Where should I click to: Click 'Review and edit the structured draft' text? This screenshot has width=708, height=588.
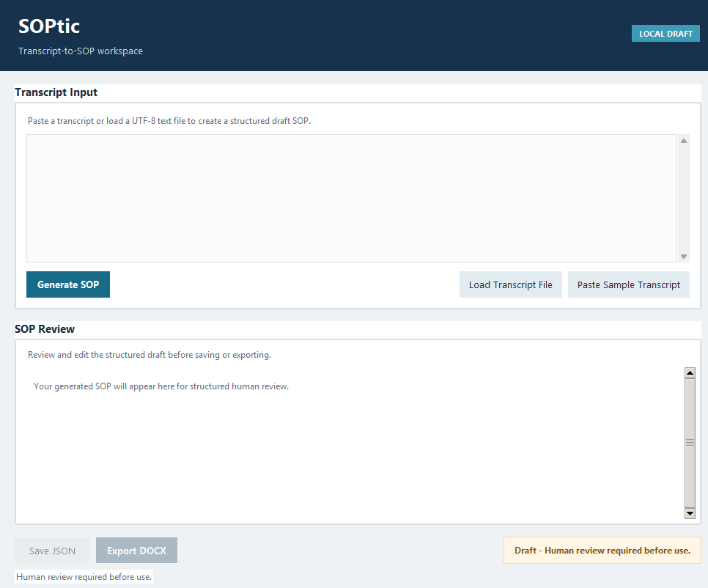[150, 355]
